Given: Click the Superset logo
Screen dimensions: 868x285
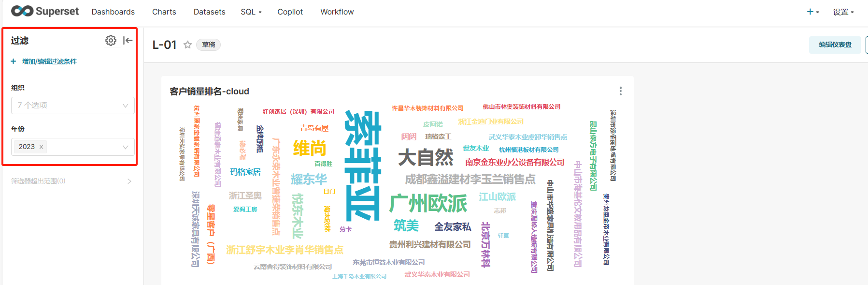Looking at the screenshot, I should click(44, 11).
